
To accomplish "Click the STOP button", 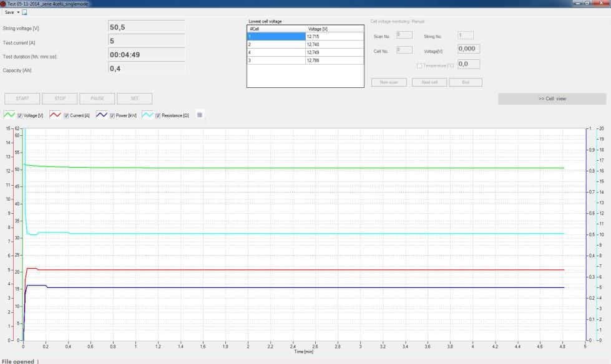I will click(x=60, y=98).
